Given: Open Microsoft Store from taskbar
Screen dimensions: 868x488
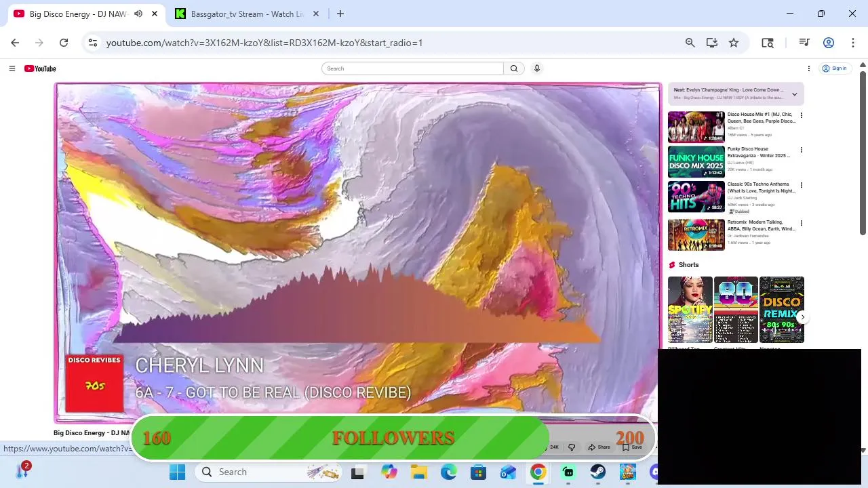Looking at the screenshot, I should point(478,472).
